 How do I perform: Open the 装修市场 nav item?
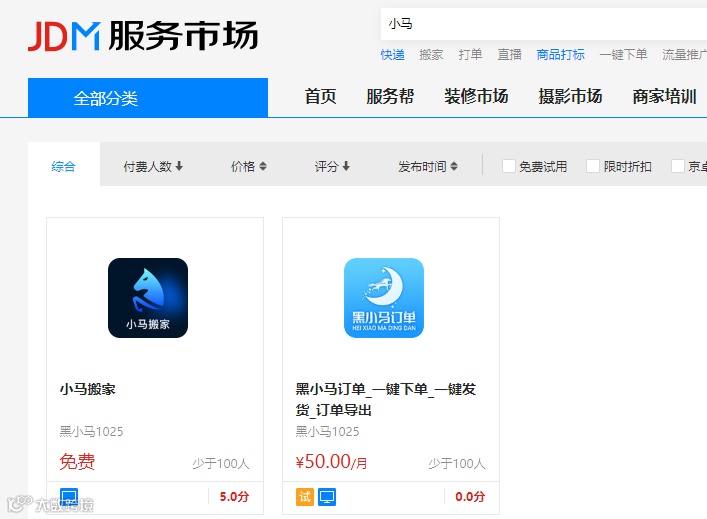click(x=476, y=96)
